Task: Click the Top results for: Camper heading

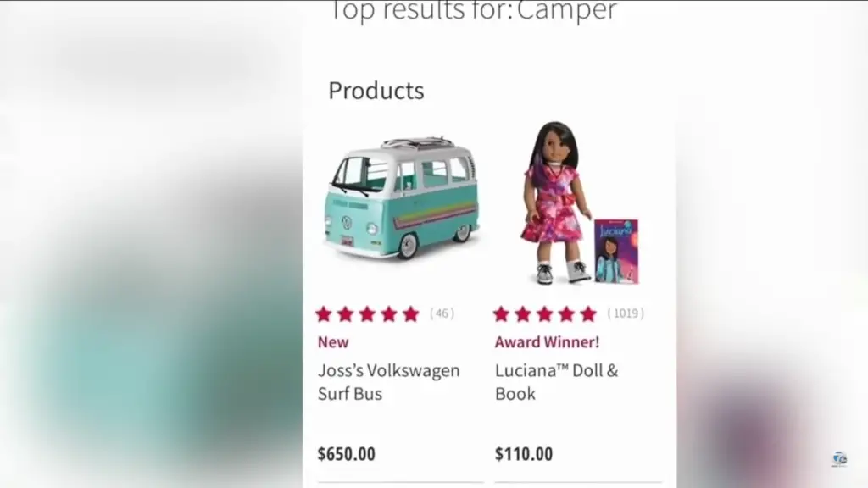Action: tap(473, 10)
